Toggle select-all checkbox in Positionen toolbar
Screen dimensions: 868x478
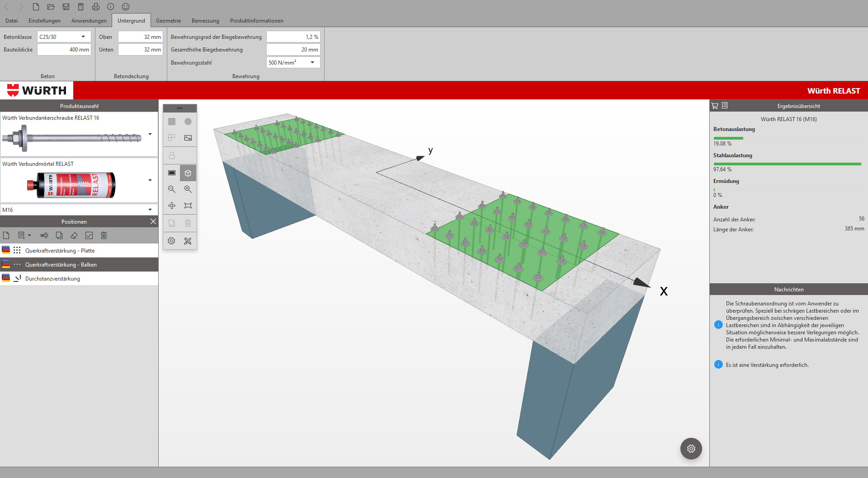(89, 235)
